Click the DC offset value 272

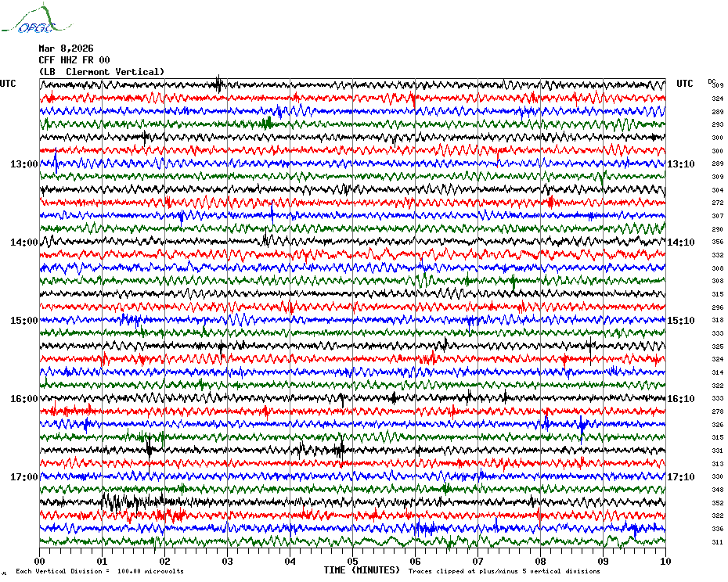717,203
